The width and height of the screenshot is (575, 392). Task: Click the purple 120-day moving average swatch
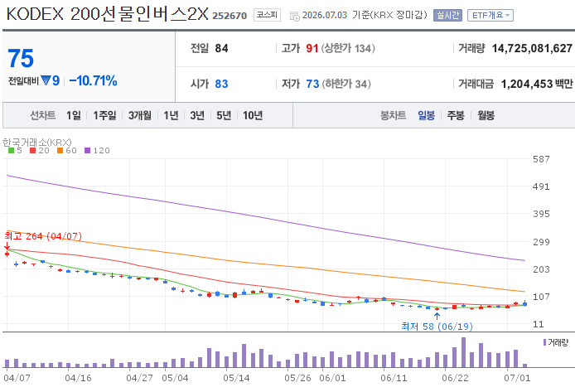(87, 150)
